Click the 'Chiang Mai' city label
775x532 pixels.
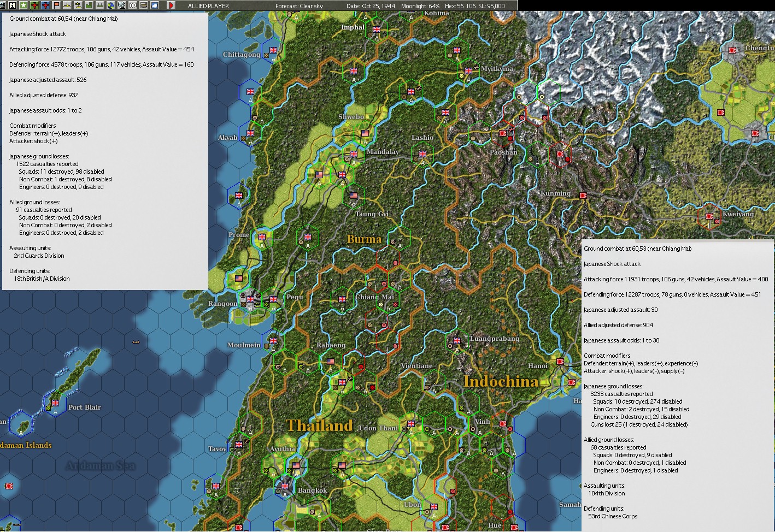(374, 297)
